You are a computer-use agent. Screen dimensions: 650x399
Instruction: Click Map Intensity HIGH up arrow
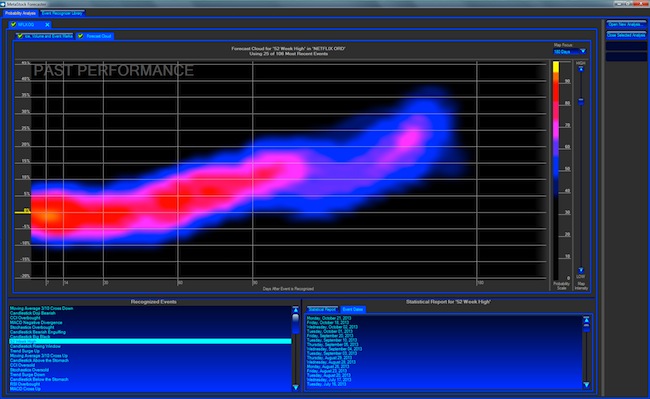click(x=581, y=69)
